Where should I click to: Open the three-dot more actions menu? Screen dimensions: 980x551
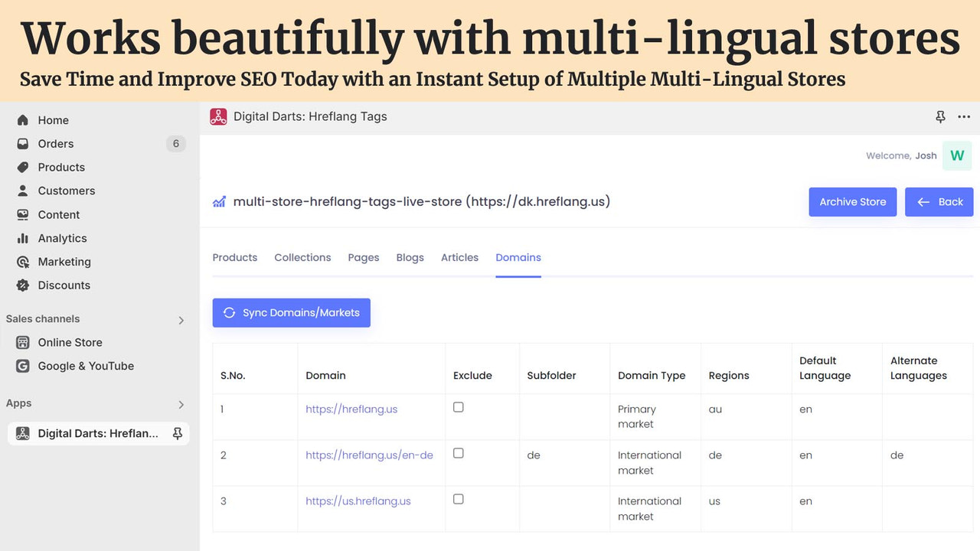tap(964, 116)
